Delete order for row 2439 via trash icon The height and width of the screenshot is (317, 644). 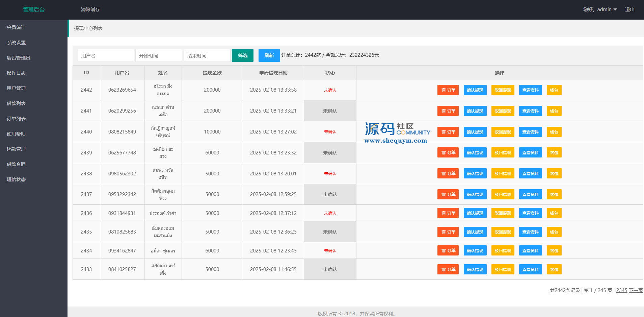tap(448, 153)
